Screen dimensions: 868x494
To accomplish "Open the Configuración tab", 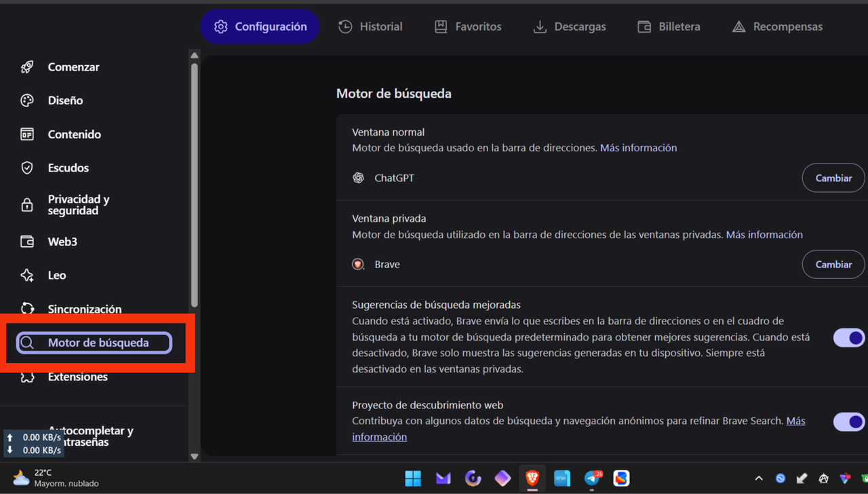I will (260, 26).
